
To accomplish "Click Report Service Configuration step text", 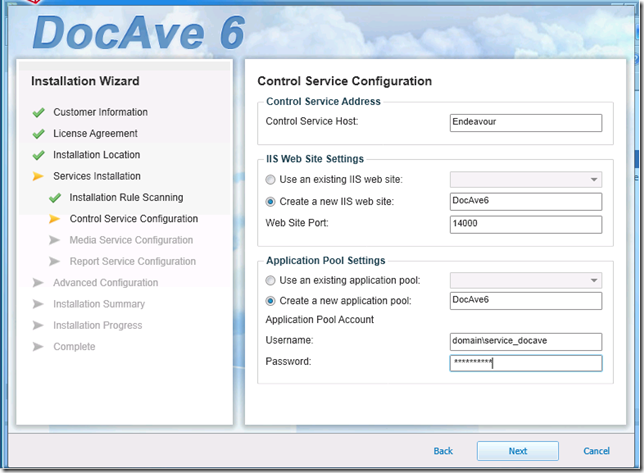I will (x=133, y=262).
